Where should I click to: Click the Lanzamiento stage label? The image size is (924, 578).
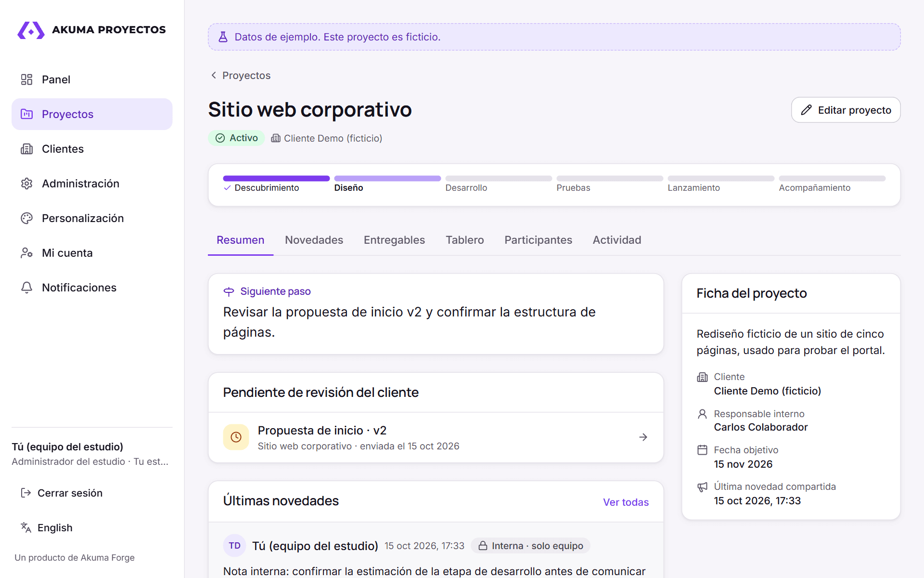tap(693, 188)
